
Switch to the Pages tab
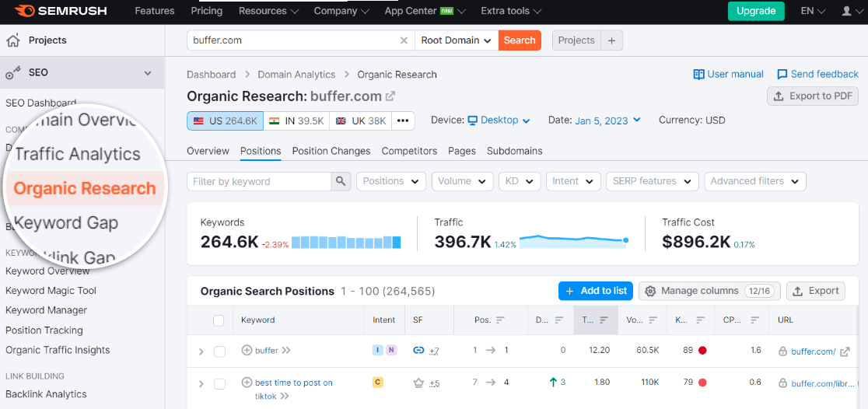pos(462,151)
